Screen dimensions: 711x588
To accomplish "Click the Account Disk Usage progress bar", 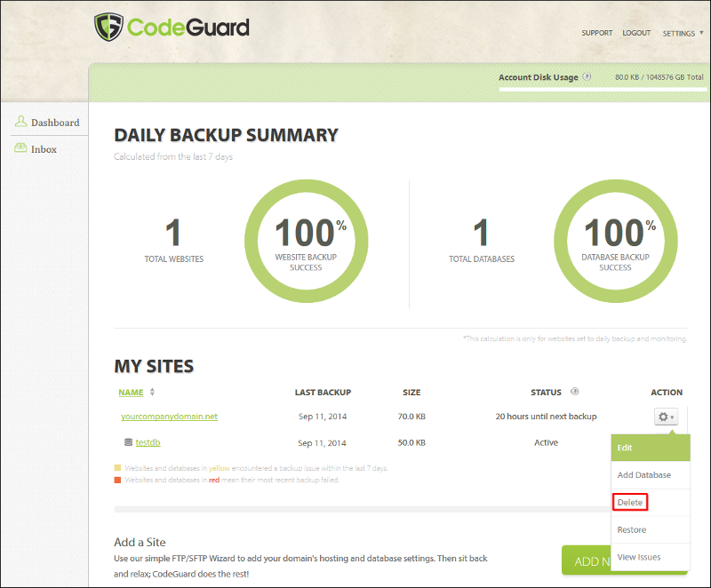I will [x=602, y=91].
